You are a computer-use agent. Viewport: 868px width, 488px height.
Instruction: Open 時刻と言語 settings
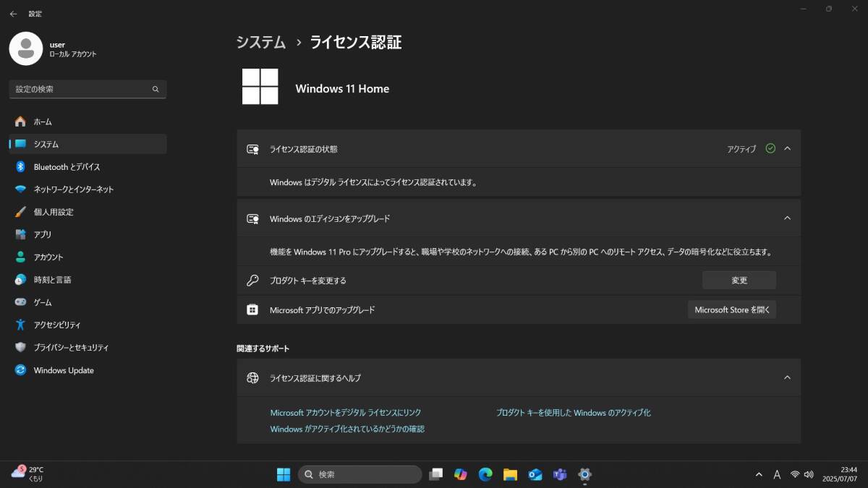[88, 279]
